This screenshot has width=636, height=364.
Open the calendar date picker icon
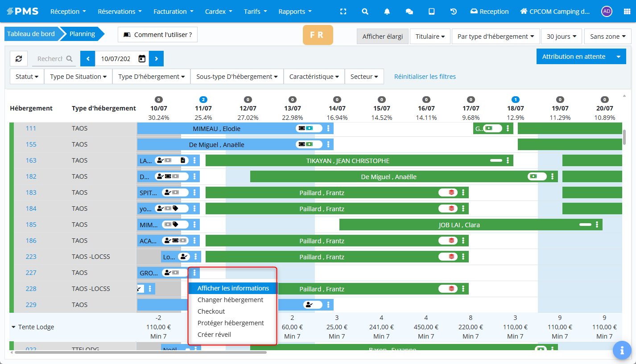pyautogui.click(x=142, y=59)
